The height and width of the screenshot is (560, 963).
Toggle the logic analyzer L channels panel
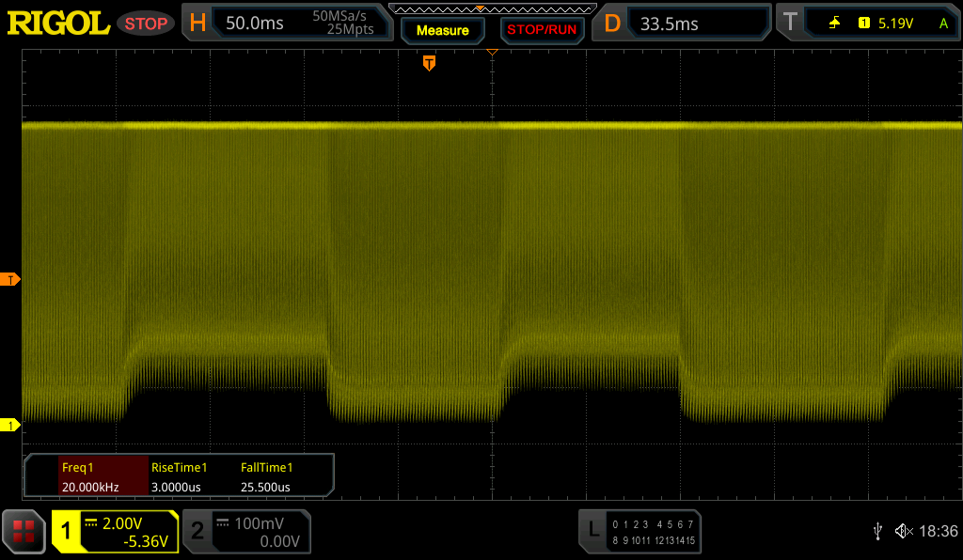[592, 532]
